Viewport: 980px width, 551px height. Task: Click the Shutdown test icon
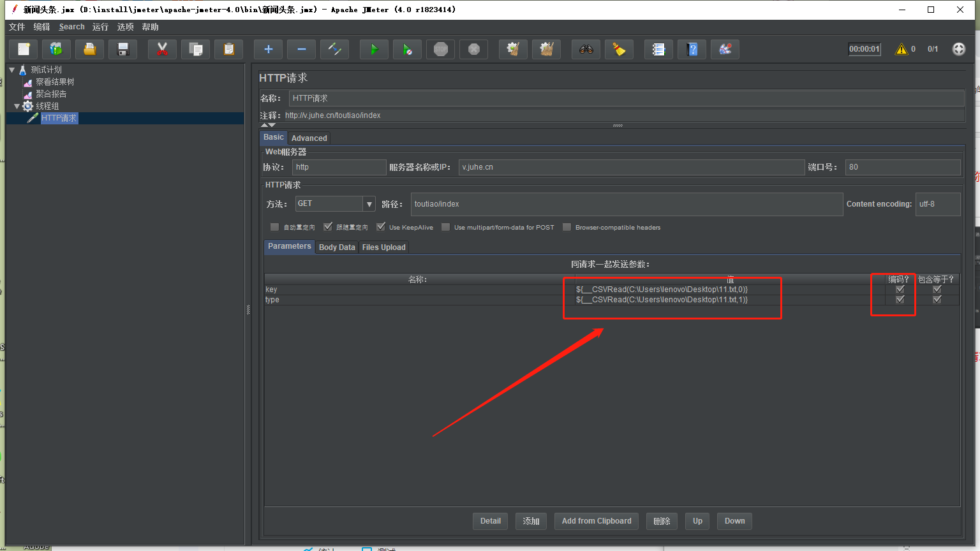tap(473, 49)
